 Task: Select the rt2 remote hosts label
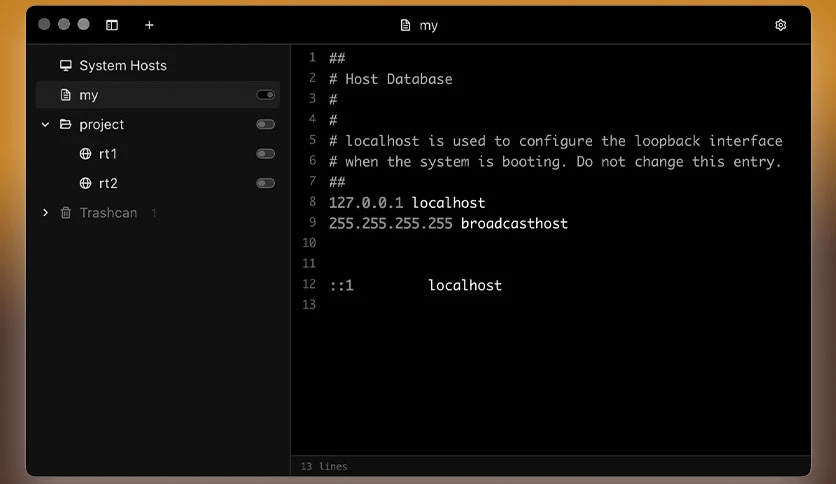[108, 183]
